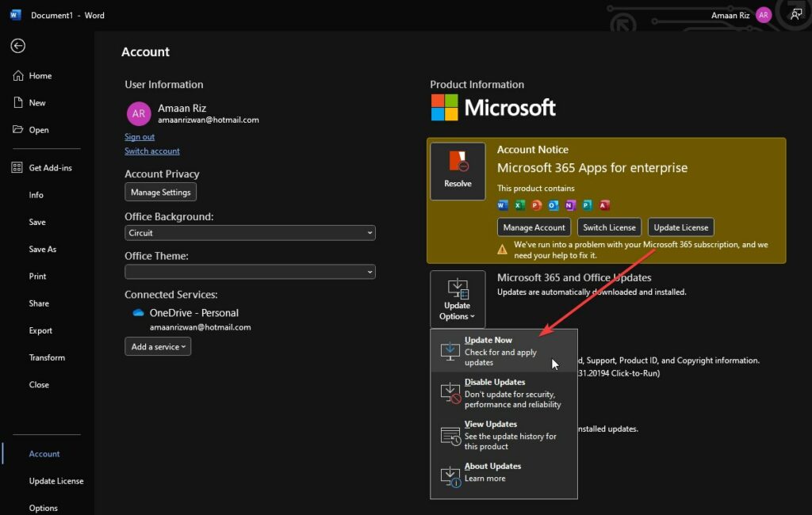Click the Update License button in notice
This screenshot has height=515, width=812.
click(x=680, y=227)
